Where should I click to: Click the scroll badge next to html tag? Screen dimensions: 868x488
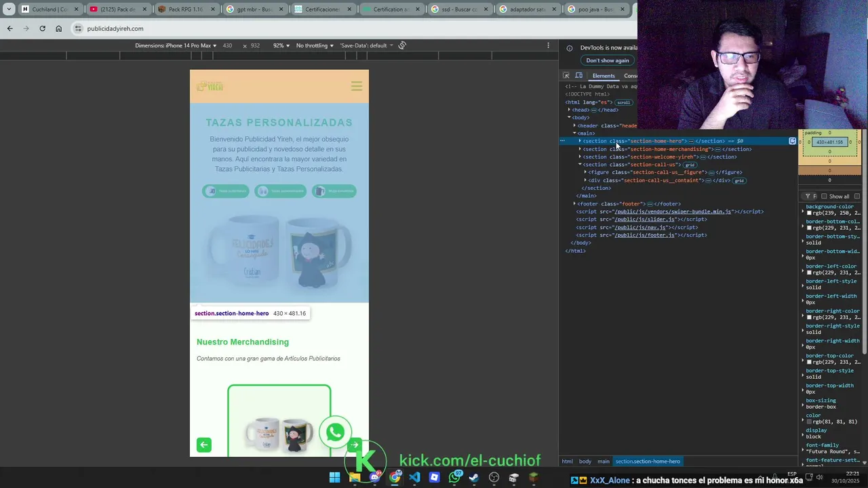(623, 102)
